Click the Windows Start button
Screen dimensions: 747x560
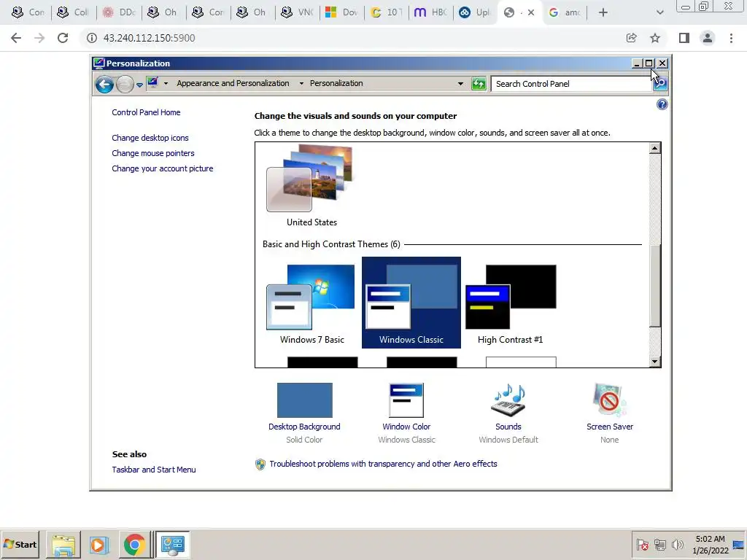[x=20, y=544]
